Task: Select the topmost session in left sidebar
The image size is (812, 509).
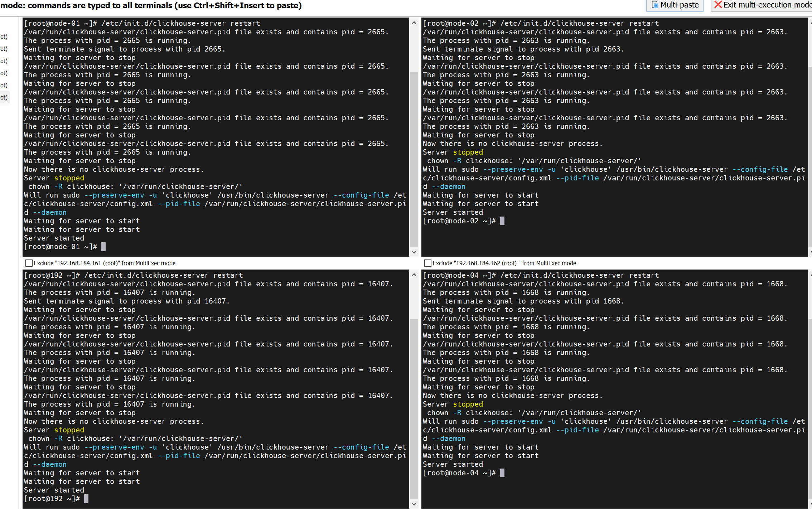Action: [4, 37]
